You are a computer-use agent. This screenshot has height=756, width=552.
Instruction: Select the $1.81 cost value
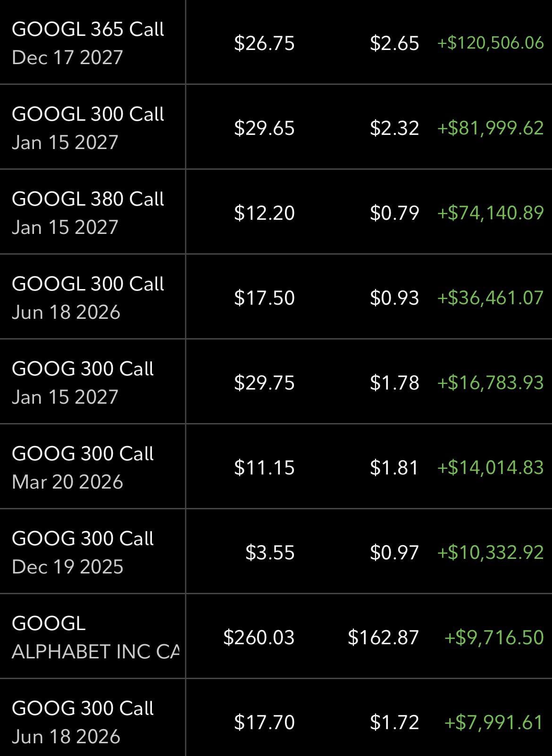[394, 467]
